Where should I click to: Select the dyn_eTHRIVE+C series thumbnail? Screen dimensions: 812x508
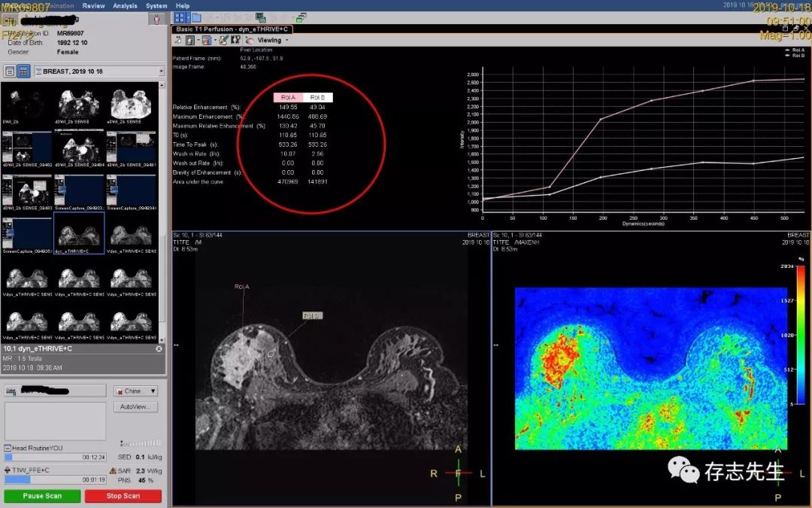point(78,231)
